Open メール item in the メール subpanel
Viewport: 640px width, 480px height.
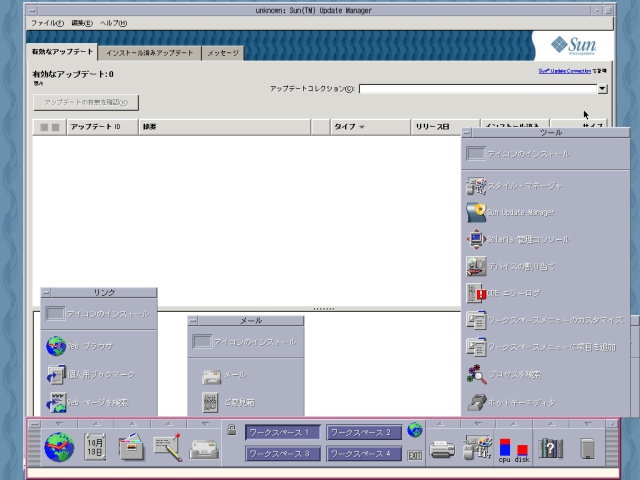[224, 375]
